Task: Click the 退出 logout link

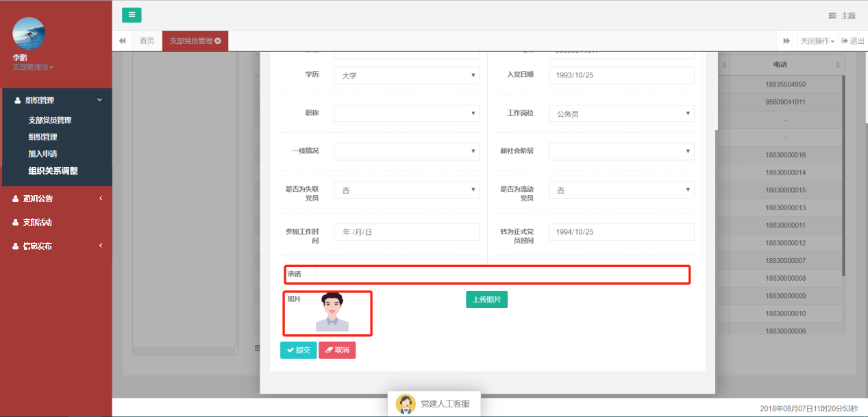Action: click(853, 41)
